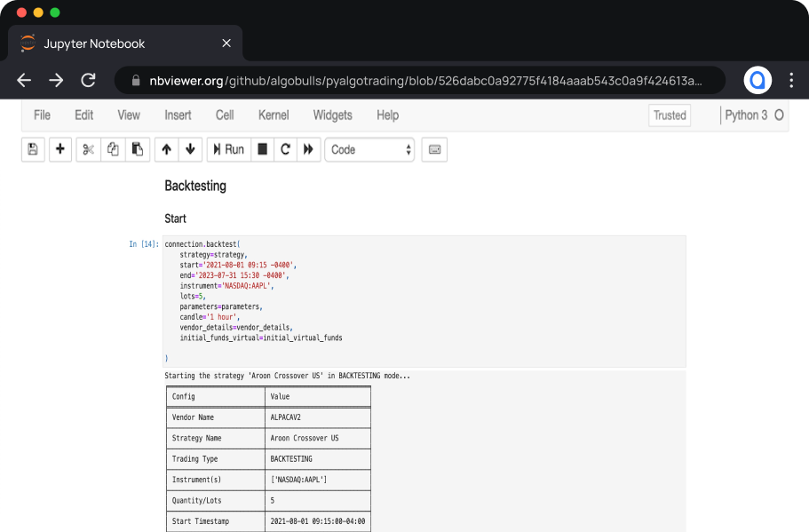
Task: Select the Jupyter Notebook browser tab
Action: tap(125, 44)
